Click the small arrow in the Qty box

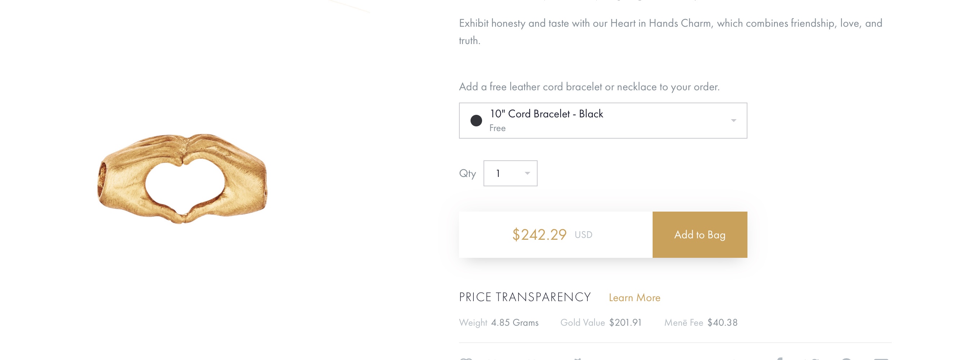(x=527, y=173)
